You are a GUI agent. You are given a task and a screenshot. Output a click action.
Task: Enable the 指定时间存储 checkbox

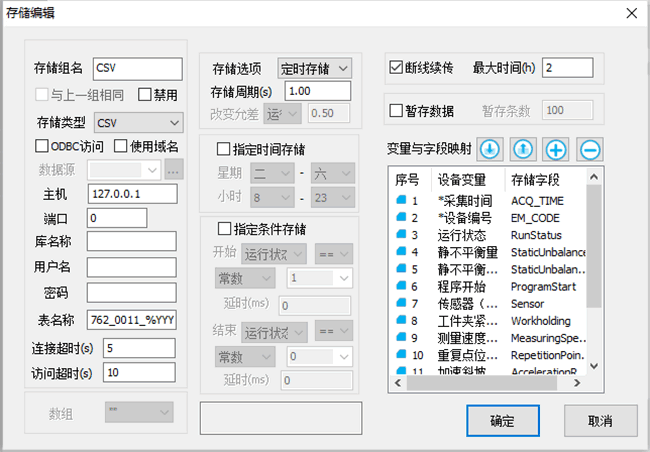point(223,148)
